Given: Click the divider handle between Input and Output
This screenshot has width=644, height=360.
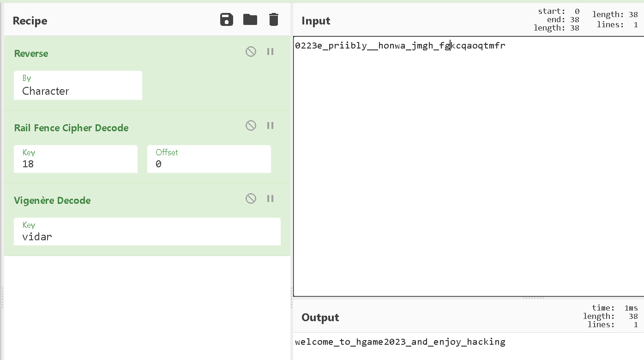Looking at the screenshot, I should point(533,298).
